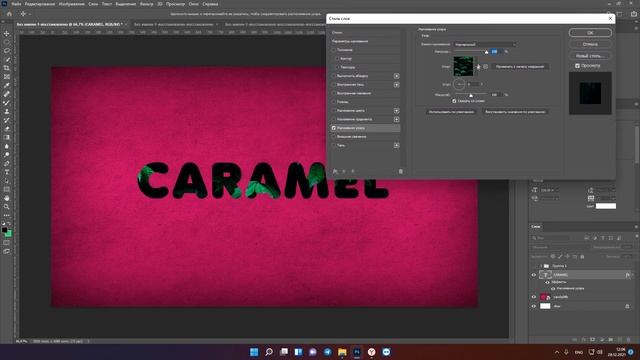The image size is (640, 360).
Task: Delete layer with Layers panel trash icon
Action: (x=629, y=340)
